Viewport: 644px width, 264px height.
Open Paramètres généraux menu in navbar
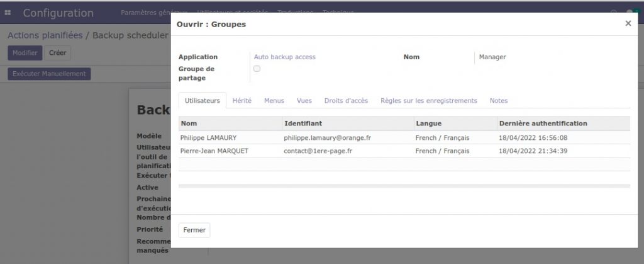pos(154,13)
